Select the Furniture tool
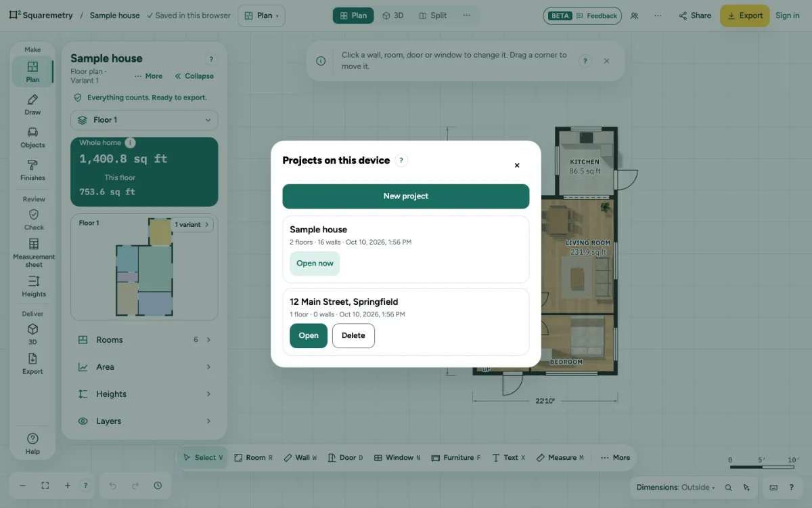Viewport: 812px width, 508px height. [x=456, y=458]
